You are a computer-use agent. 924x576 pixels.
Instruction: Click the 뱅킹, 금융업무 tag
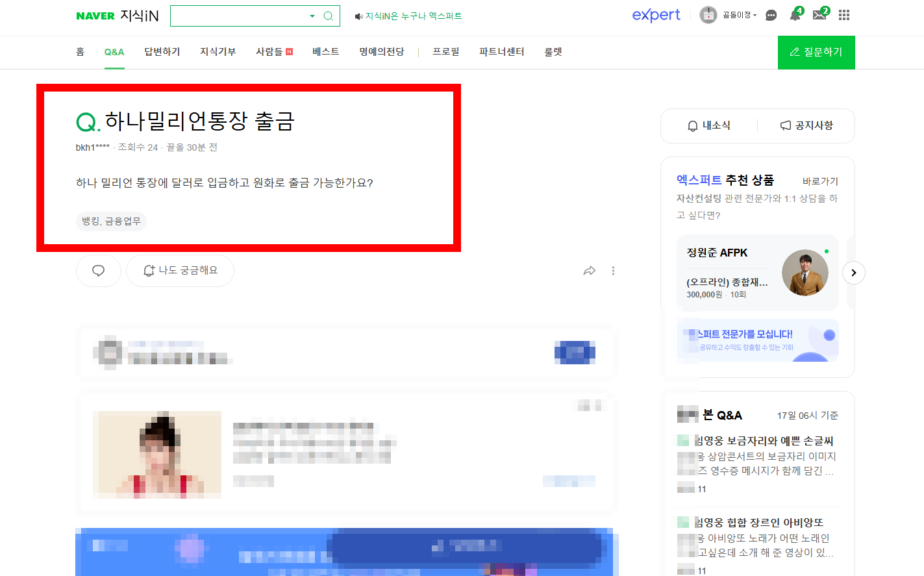click(x=111, y=221)
